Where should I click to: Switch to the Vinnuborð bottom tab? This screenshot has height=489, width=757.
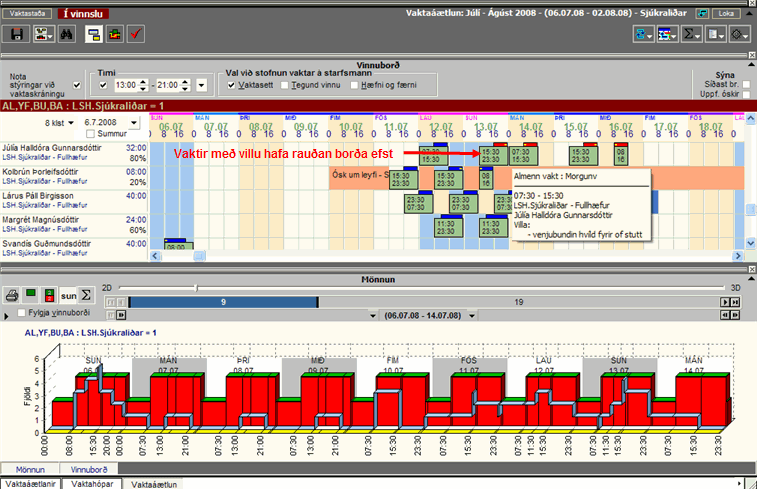tap(89, 469)
